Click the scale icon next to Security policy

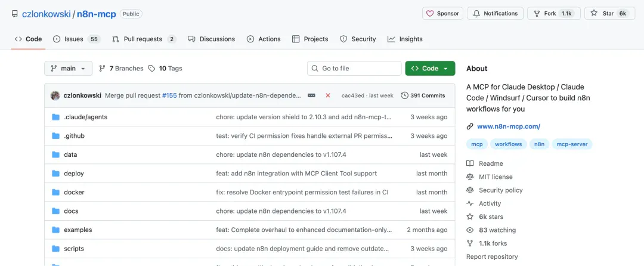470,190
